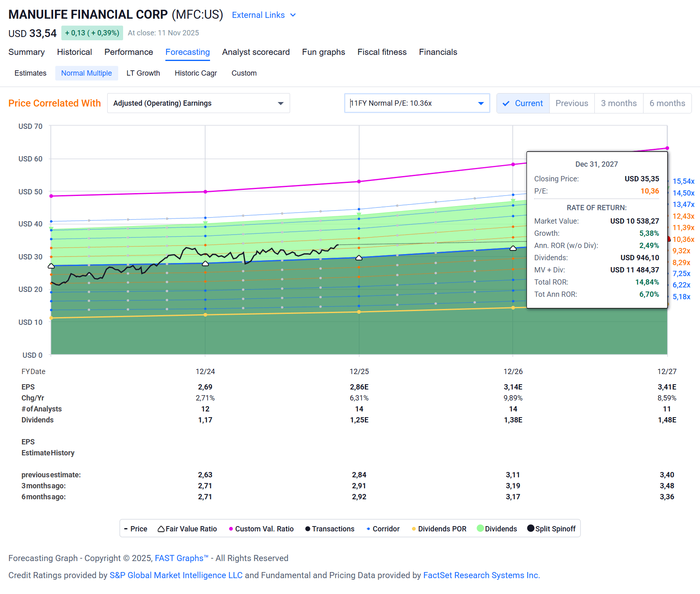700x594 pixels.
Task: Switch to the 3 months view
Action: 618,103
